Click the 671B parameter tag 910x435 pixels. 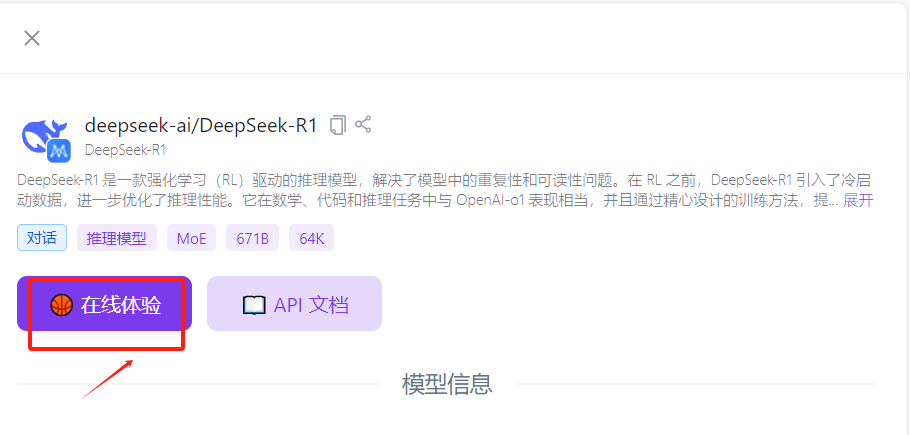click(252, 238)
